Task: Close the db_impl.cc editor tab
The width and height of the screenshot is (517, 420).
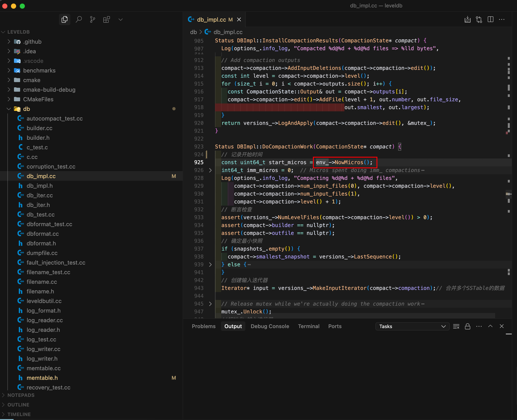Action: (x=239, y=20)
